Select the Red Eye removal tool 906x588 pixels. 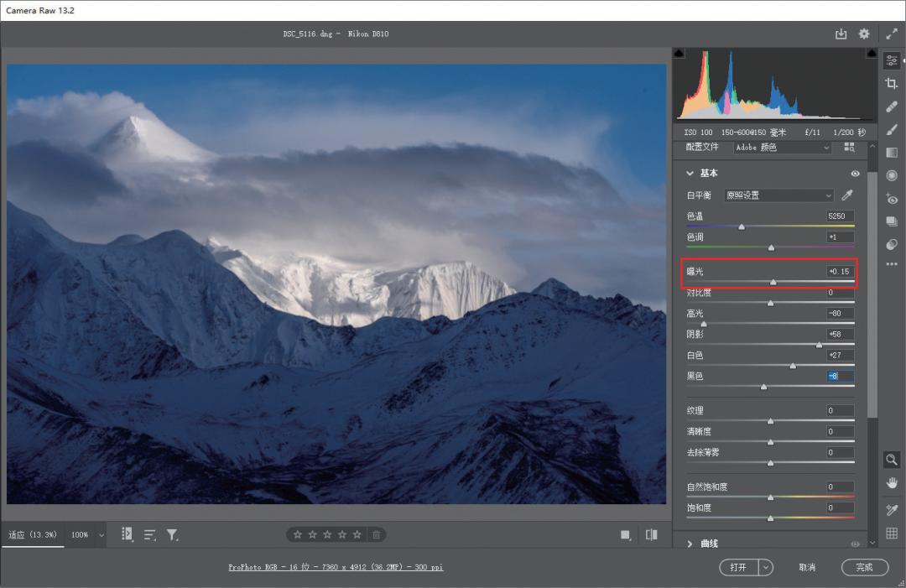(892, 199)
